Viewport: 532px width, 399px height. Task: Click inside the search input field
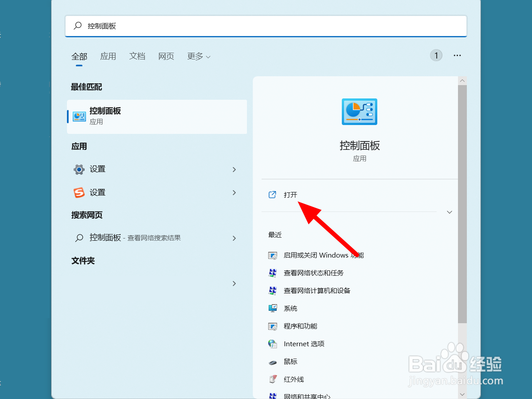coord(266,26)
